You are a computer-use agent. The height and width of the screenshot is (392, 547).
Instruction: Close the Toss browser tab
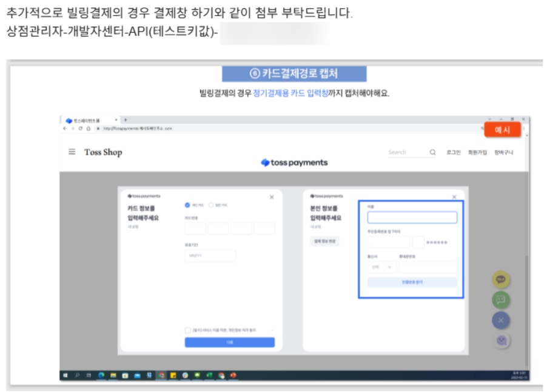(116, 120)
